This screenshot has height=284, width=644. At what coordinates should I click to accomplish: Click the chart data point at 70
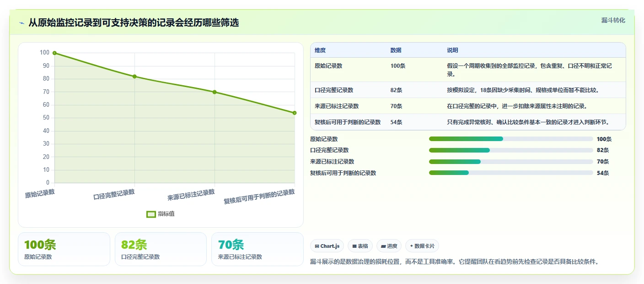point(215,92)
